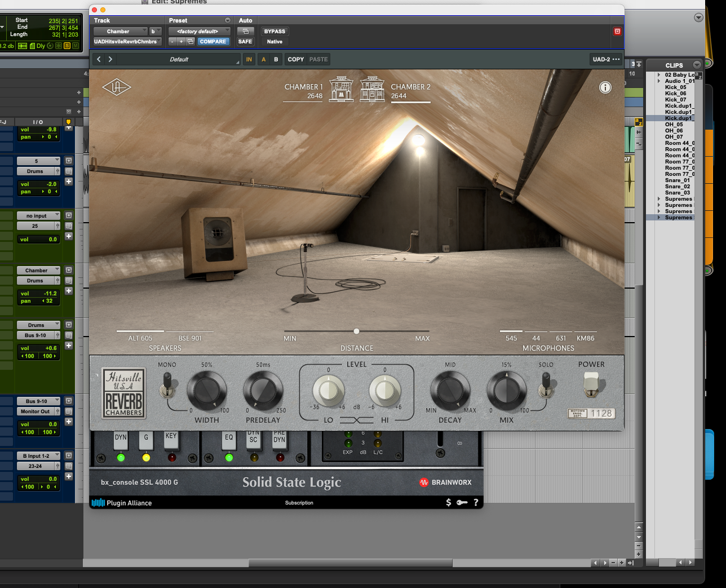Click the automation enable window icon under Auto

click(245, 32)
